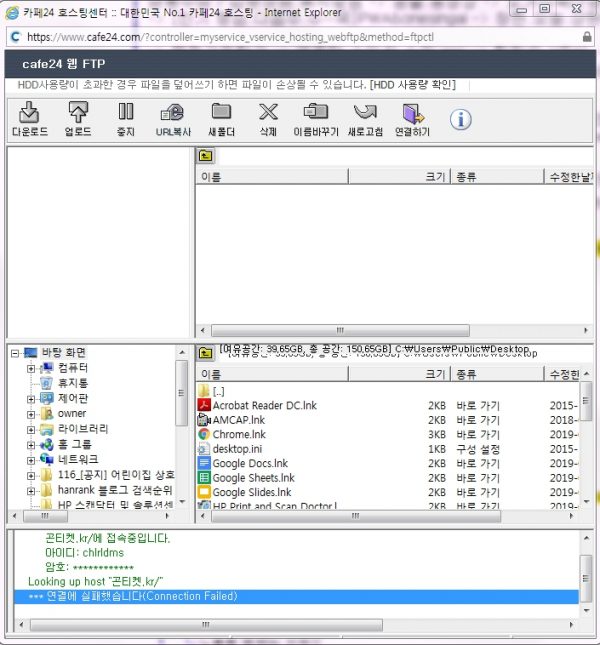Expand the owner tree node
The height and width of the screenshot is (645, 600).
[30, 414]
